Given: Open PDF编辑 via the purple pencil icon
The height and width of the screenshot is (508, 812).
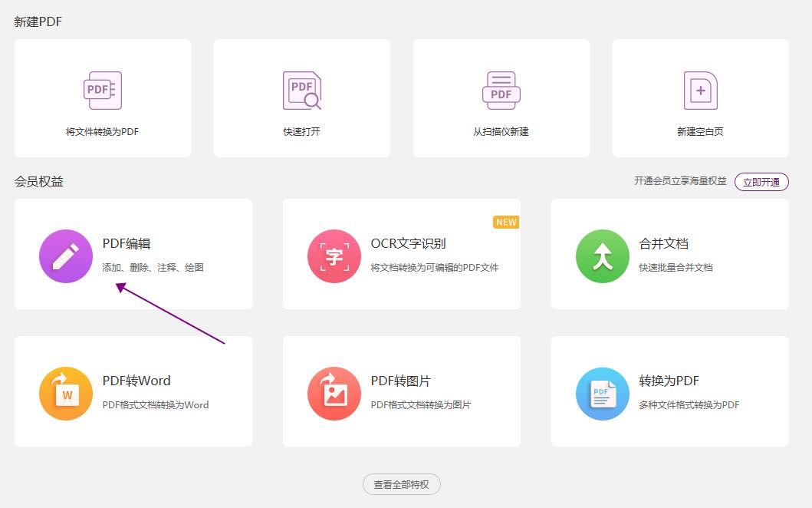Looking at the screenshot, I should [65, 256].
